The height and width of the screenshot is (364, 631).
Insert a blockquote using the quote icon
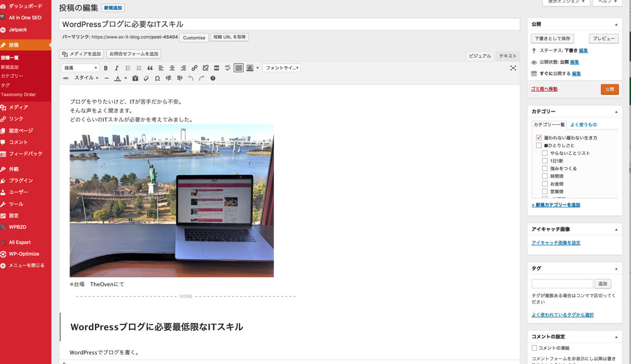pos(150,68)
